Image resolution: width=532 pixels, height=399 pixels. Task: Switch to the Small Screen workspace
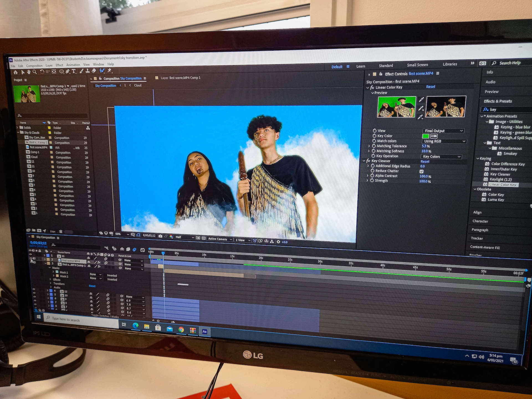click(x=417, y=65)
